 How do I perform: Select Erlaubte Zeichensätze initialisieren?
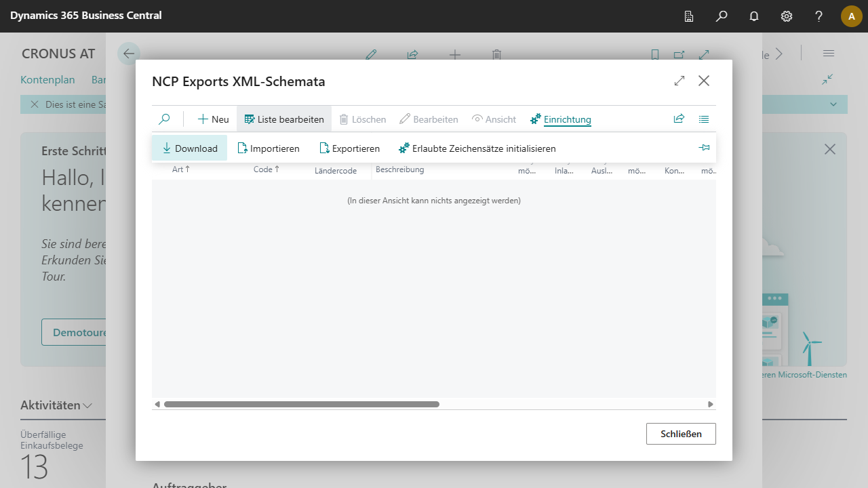pyautogui.click(x=477, y=148)
